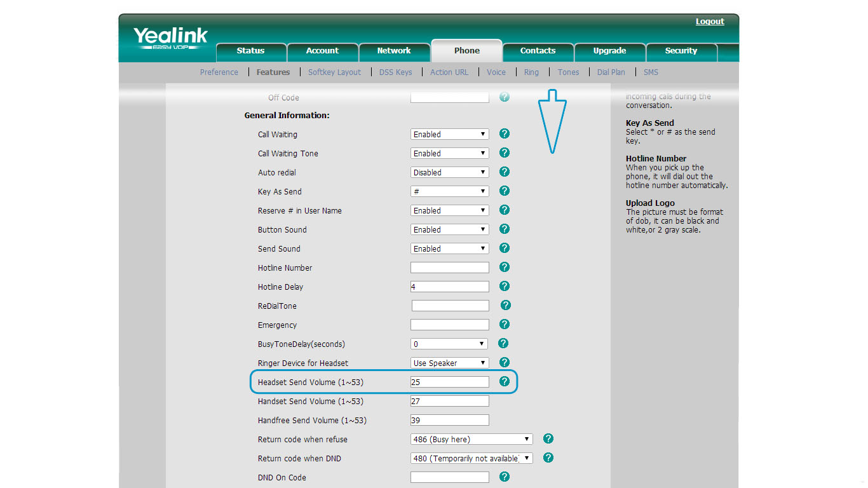Click the Logout link
Viewport: 868px width, 488px height.
(x=709, y=22)
